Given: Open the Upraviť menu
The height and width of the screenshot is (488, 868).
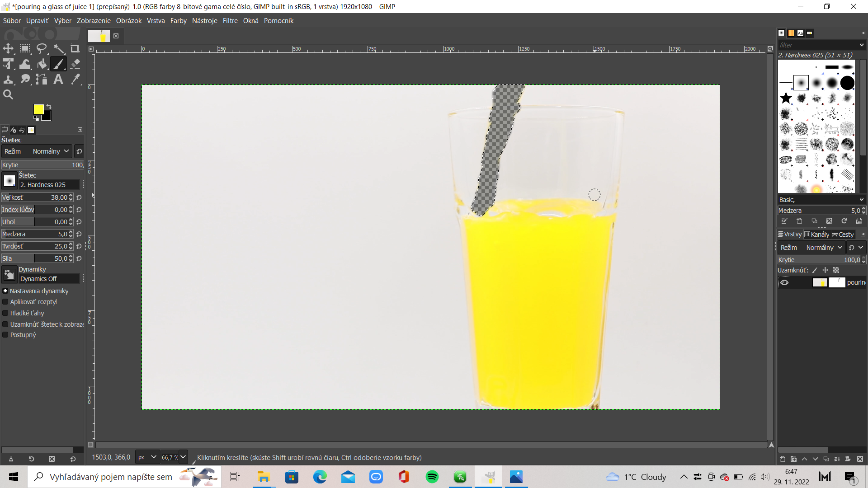Looking at the screenshot, I should pyautogui.click(x=37, y=21).
